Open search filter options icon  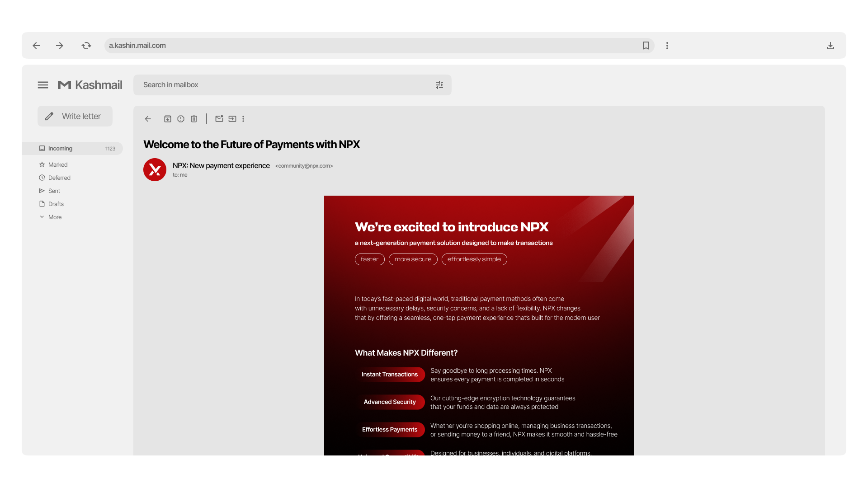(x=439, y=85)
